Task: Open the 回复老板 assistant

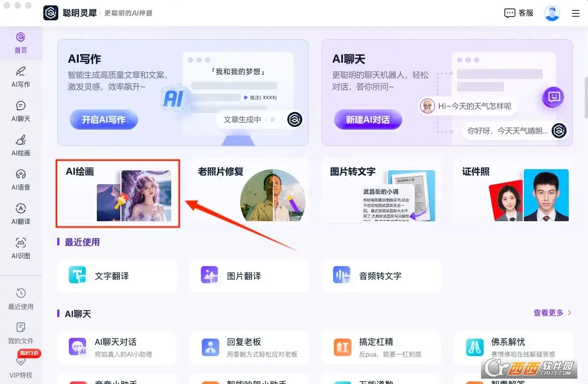Action: (249, 348)
